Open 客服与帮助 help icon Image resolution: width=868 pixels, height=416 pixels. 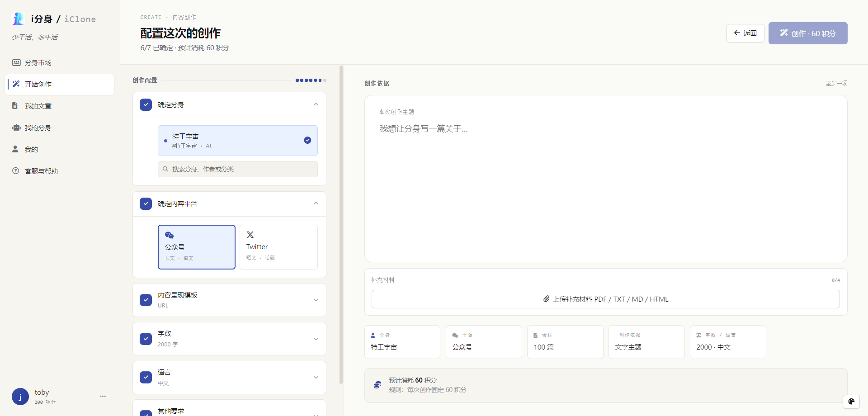pyautogui.click(x=16, y=171)
